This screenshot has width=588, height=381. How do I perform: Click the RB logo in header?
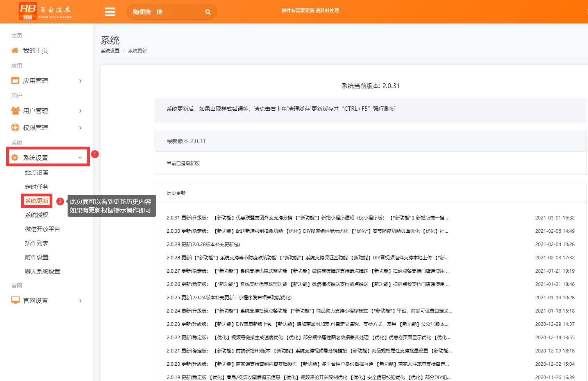point(28,11)
